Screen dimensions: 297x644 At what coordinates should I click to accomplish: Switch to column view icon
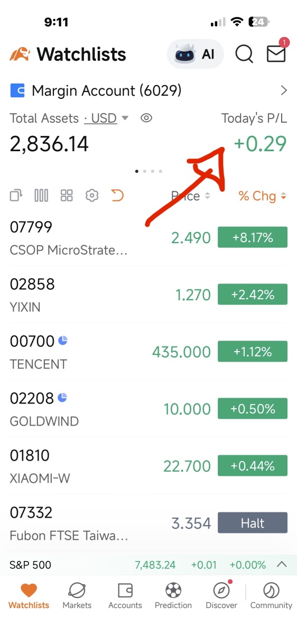[x=41, y=196]
